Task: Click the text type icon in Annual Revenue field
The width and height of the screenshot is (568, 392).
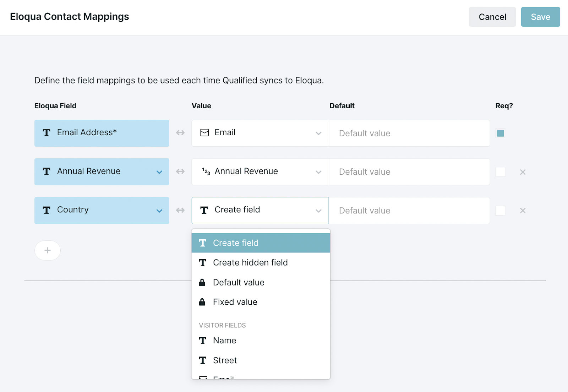Action: click(x=47, y=171)
